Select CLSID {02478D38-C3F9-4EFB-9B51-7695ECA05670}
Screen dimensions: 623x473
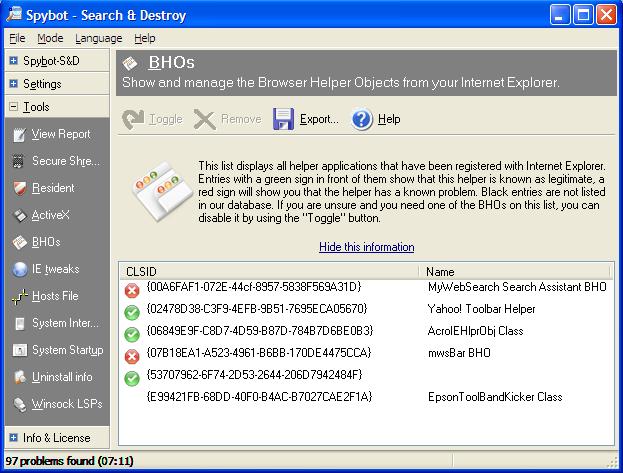(x=257, y=309)
